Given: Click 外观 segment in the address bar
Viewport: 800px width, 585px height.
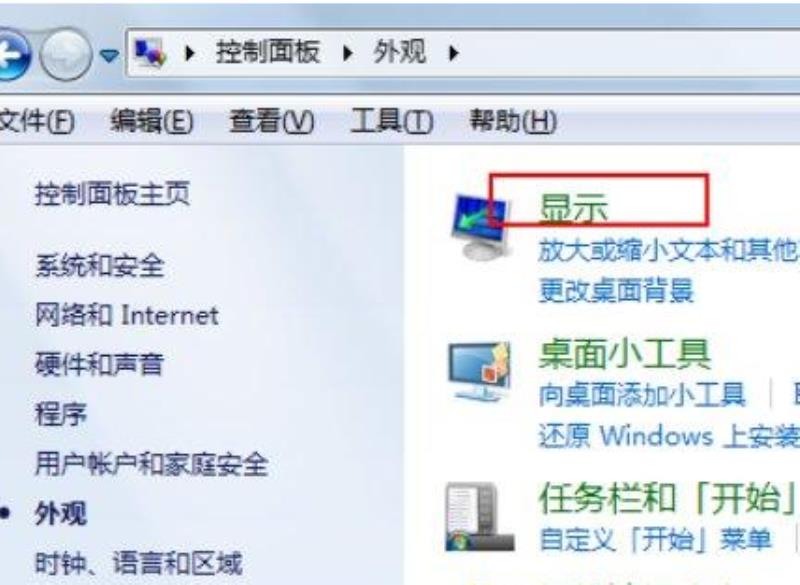Looking at the screenshot, I should [399, 53].
